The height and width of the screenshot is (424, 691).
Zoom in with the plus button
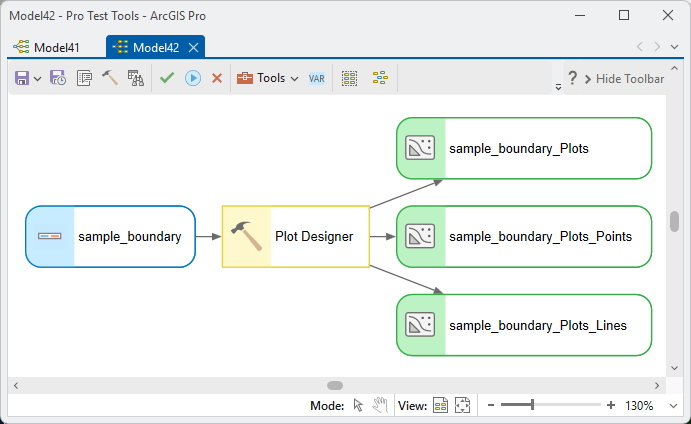[x=611, y=405]
